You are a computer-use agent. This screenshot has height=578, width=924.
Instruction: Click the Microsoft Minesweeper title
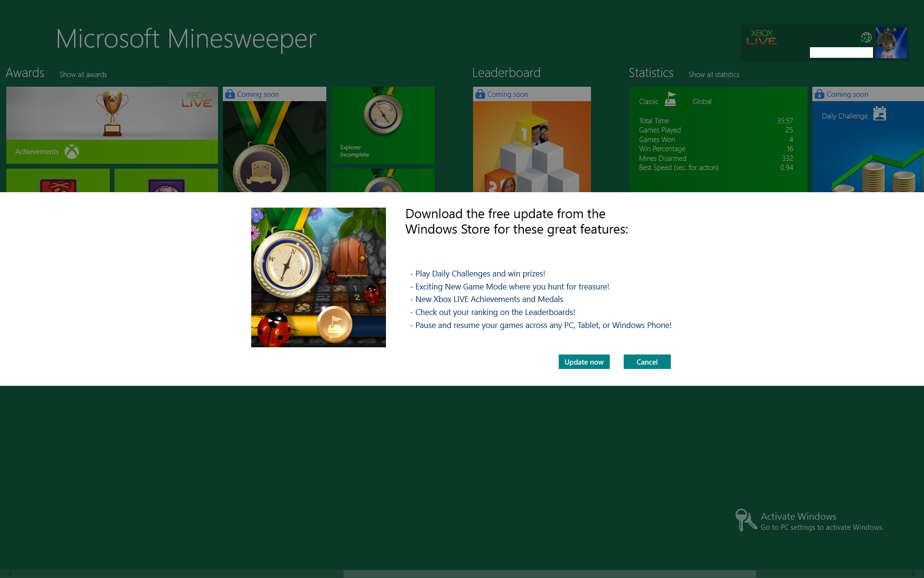click(186, 39)
